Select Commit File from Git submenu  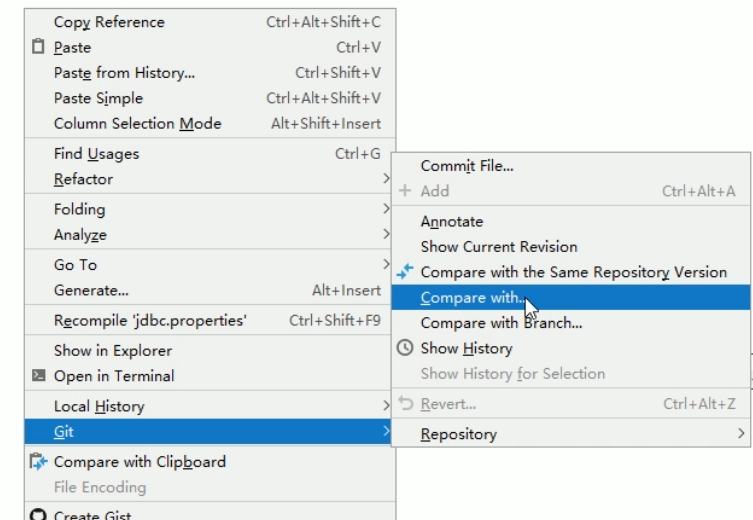tap(467, 166)
